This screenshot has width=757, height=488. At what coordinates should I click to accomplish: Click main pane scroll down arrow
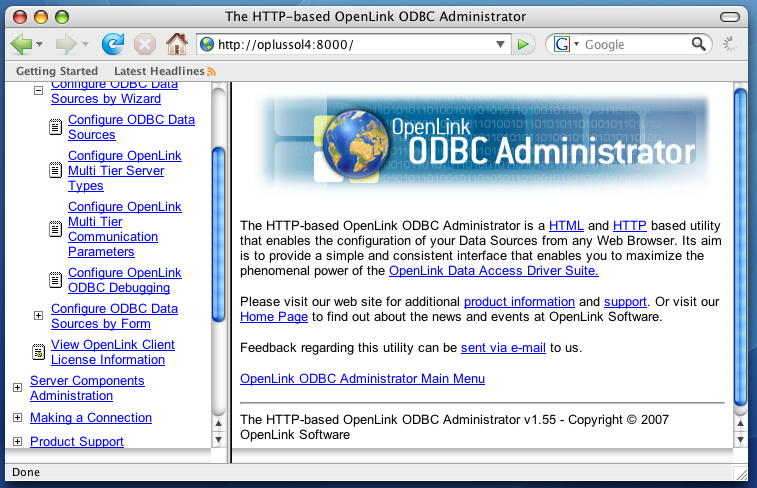tap(740, 440)
